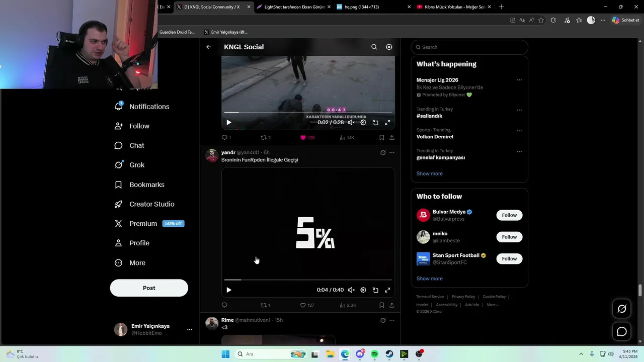Bookmark yan4r's post

[382, 305]
